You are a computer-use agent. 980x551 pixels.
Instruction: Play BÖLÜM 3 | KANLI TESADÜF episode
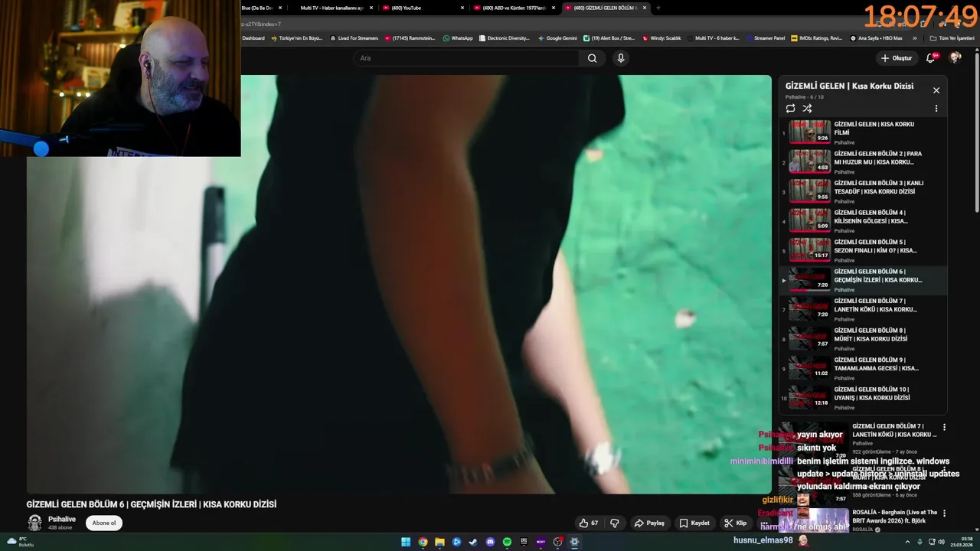coord(863,191)
